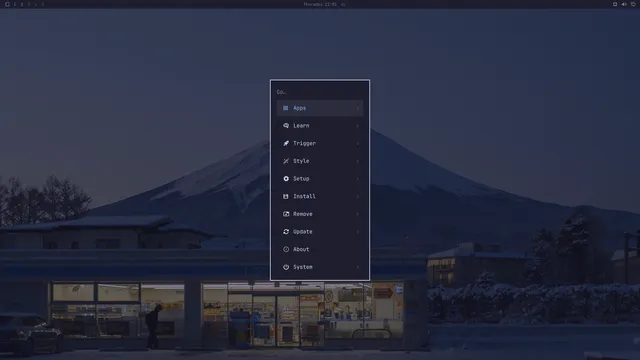640x360 pixels.
Task: Switch to workspace 5 in top bar
Action: point(43,4)
